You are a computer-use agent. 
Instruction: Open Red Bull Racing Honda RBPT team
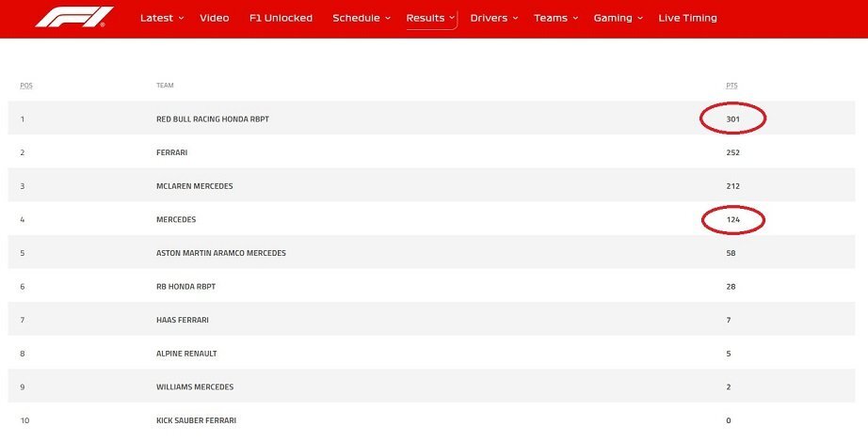click(x=213, y=118)
